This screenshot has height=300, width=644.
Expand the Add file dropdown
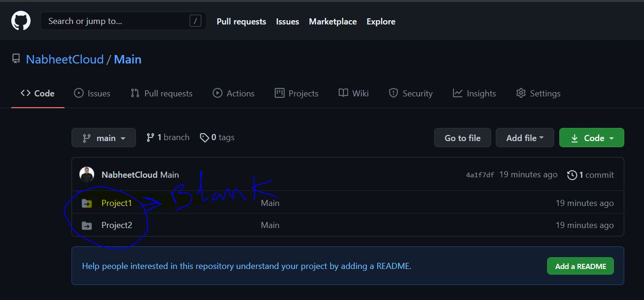[x=525, y=138]
